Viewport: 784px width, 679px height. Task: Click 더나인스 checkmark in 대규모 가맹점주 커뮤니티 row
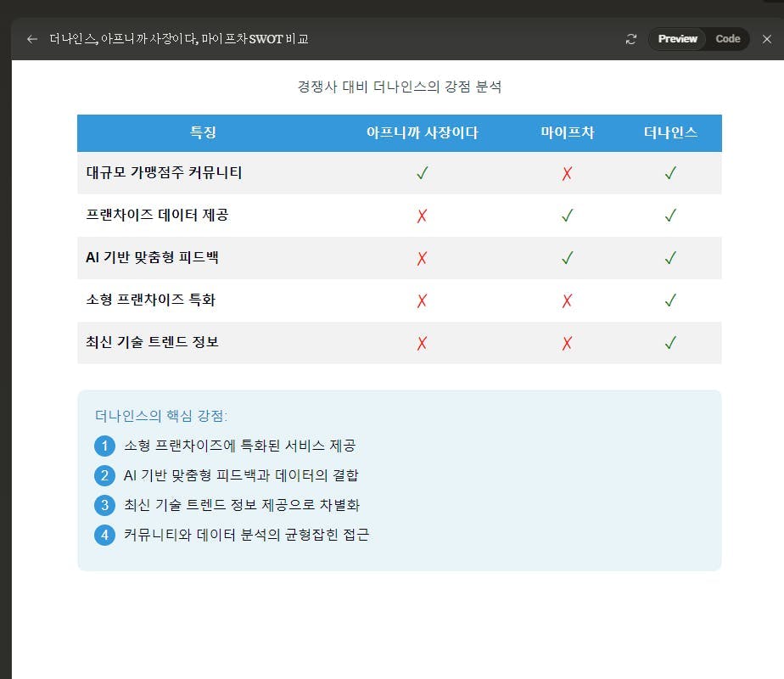[x=670, y=173]
